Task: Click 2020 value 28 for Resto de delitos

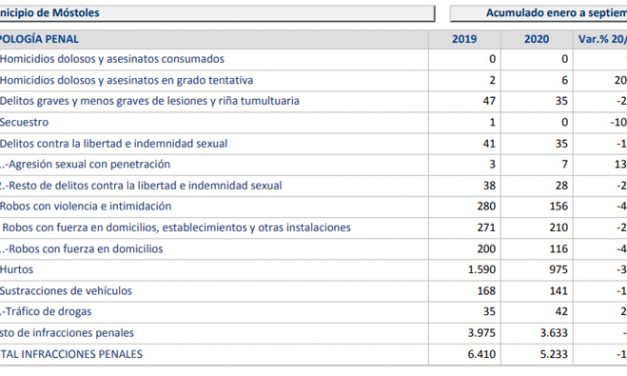Action: 561,186
